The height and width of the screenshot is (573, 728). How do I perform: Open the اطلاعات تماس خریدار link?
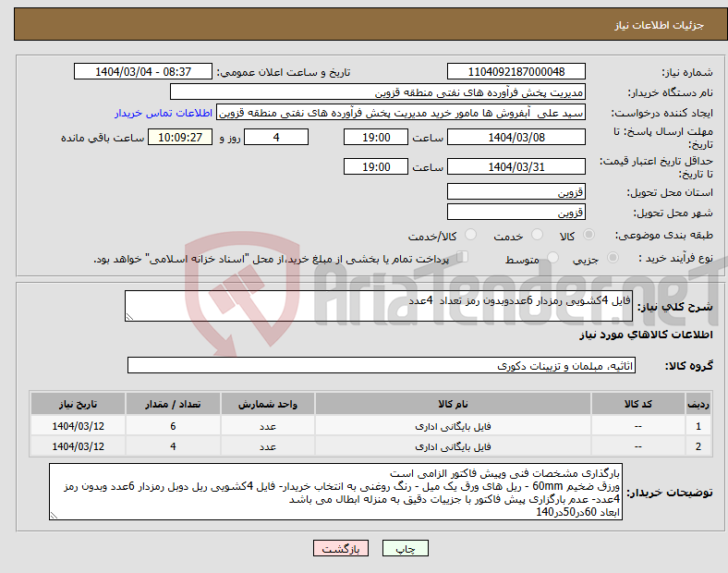tap(164, 113)
